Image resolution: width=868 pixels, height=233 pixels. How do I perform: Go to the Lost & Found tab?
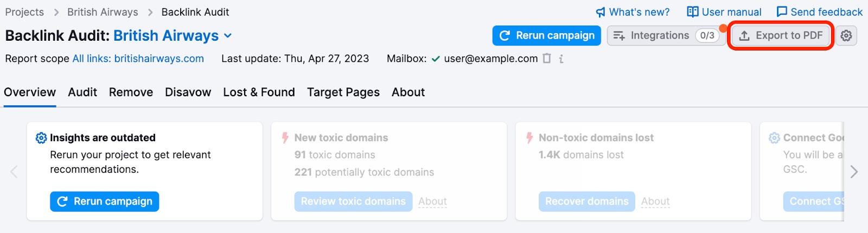tap(259, 92)
